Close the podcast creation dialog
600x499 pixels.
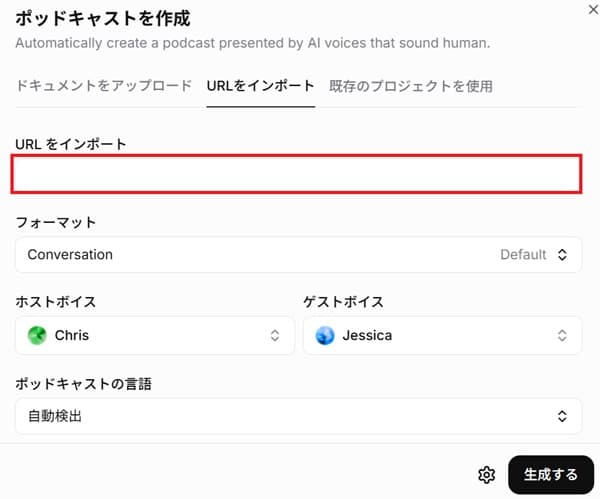click(591, 9)
